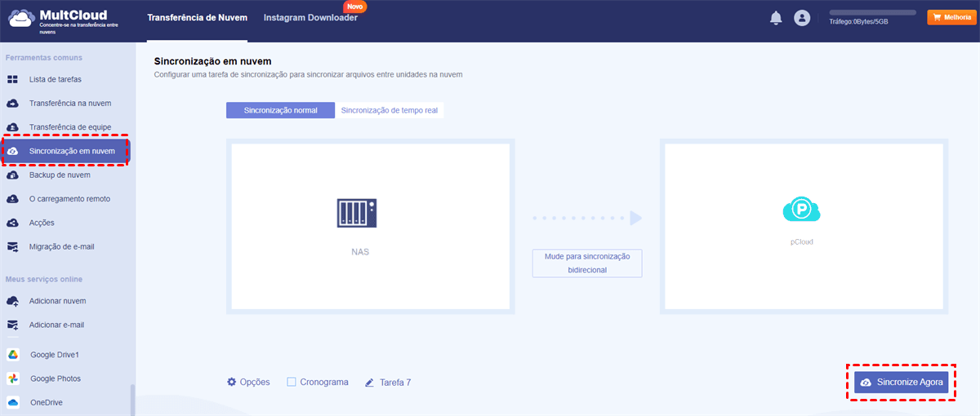This screenshot has height=416, width=980.
Task: Open Google Drive1 cloud entry
Action: click(x=55, y=355)
